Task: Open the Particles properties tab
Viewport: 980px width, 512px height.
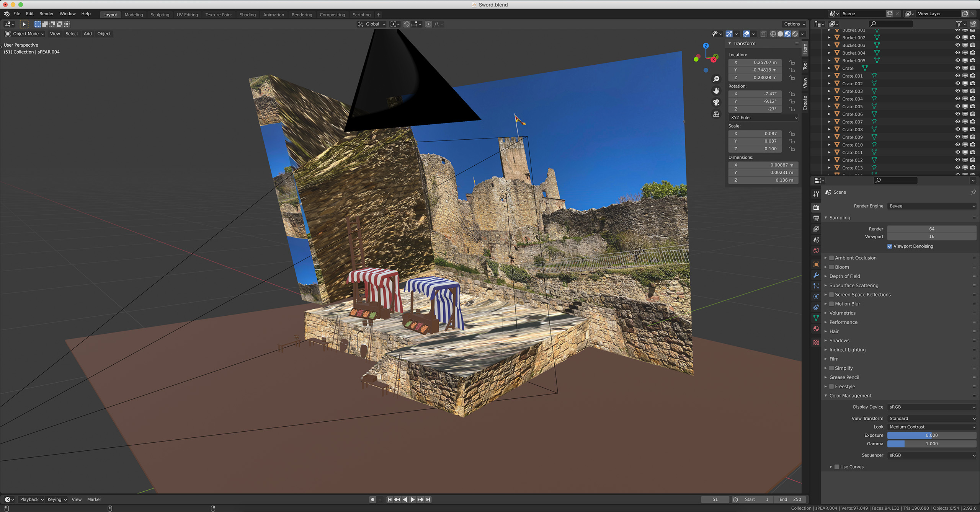Action: tap(816, 286)
